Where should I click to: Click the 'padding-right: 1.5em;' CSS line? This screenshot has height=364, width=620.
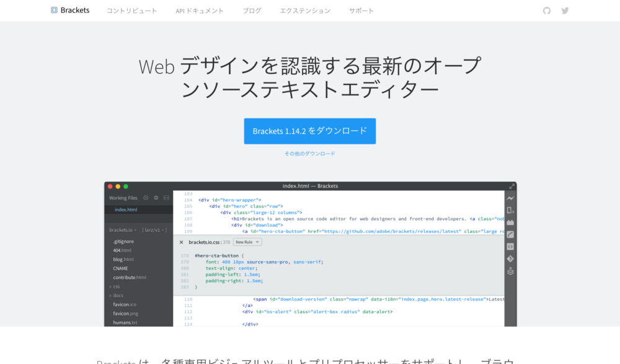pyautogui.click(x=234, y=281)
